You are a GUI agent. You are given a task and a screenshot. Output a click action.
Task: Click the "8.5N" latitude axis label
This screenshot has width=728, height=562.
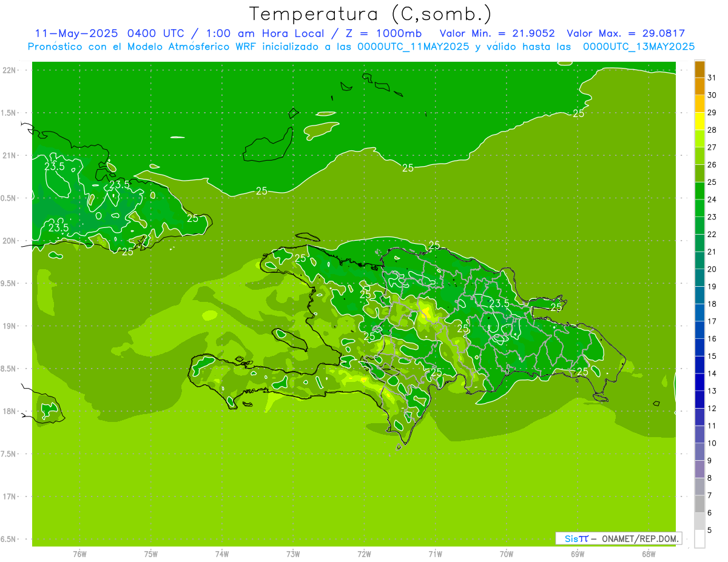[x=9, y=369]
